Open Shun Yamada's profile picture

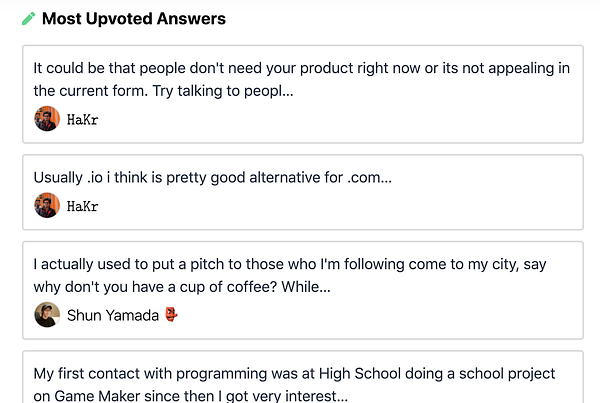point(46,315)
